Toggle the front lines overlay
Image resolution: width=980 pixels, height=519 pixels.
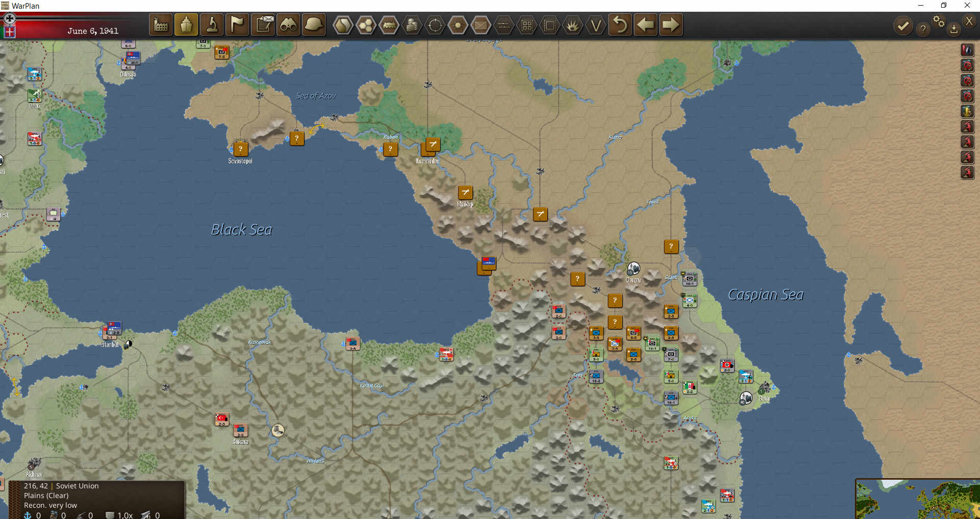tap(504, 25)
